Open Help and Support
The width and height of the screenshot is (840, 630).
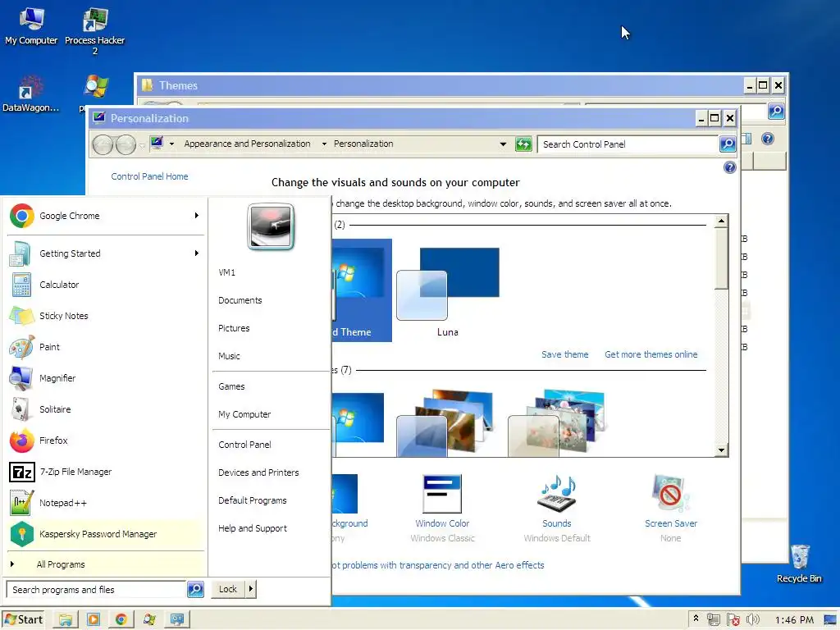coord(253,528)
